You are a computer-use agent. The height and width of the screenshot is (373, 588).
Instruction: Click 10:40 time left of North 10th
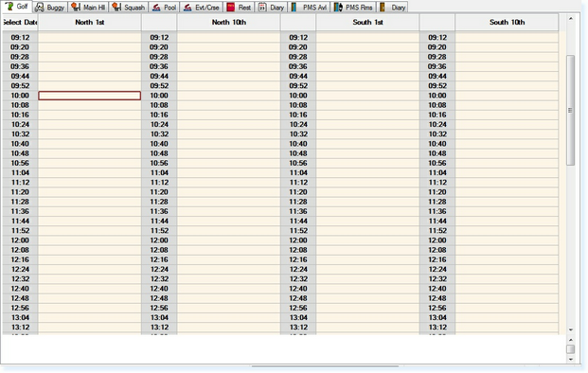pyautogui.click(x=159, y=144)
